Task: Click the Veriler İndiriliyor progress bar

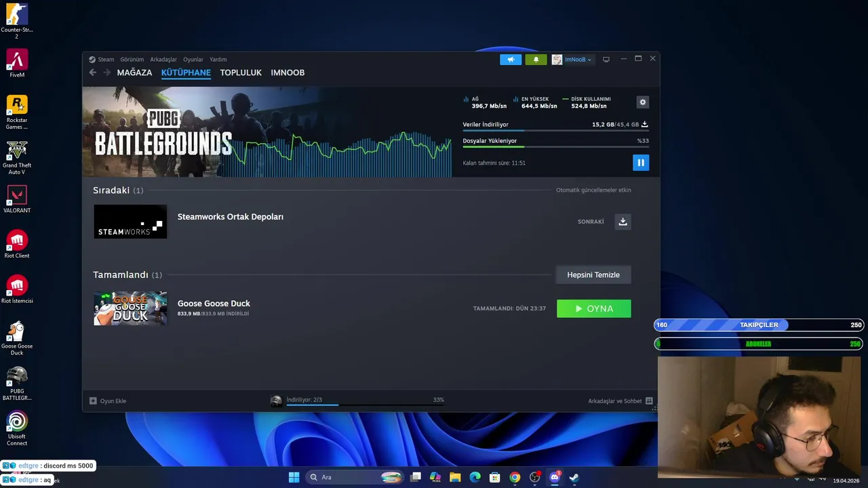Action: click(x=555, y=131)
